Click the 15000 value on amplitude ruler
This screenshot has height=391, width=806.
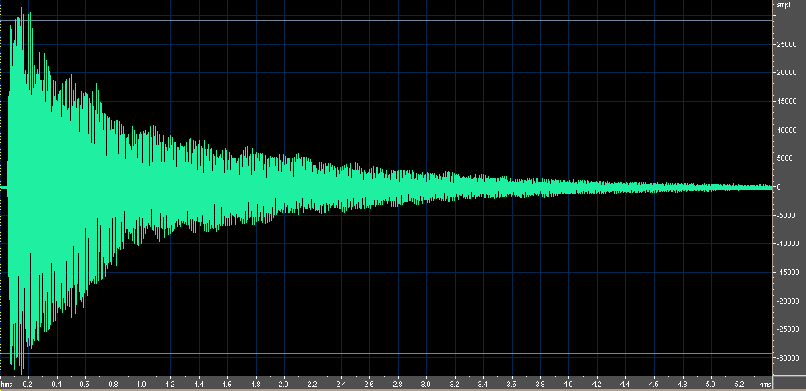(x=786, y=102)
